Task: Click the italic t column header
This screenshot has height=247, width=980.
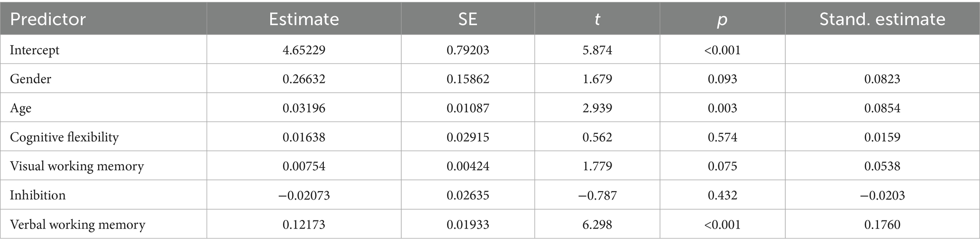Action: click(597, 19)
